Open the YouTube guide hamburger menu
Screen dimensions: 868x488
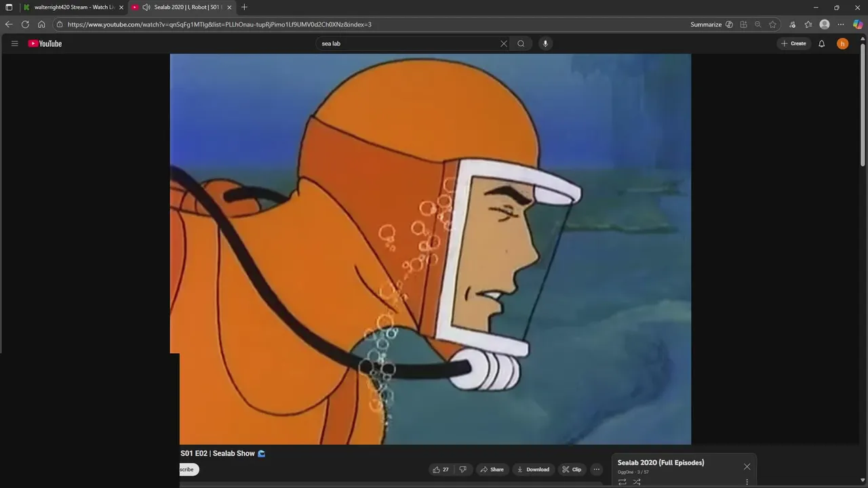(x=14, y=43)
